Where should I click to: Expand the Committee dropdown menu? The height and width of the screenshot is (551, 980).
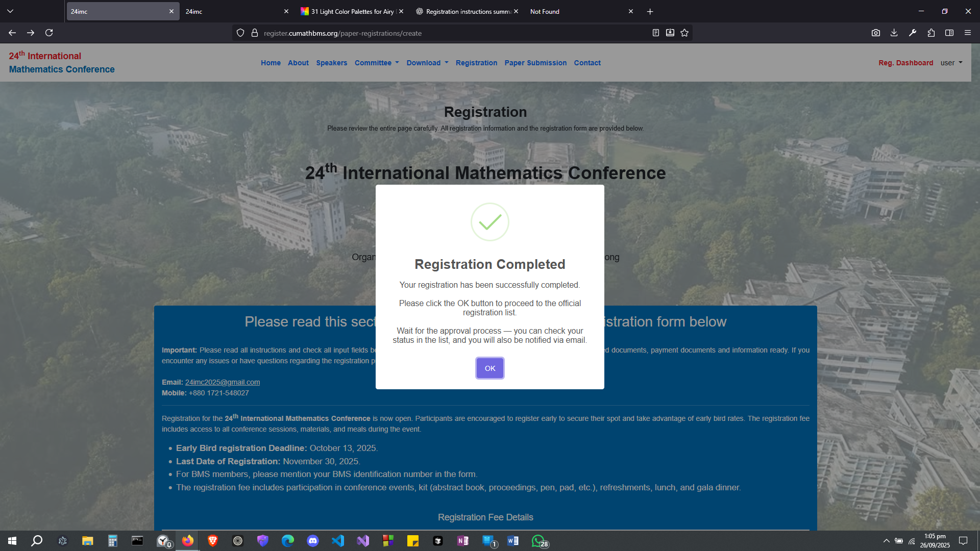(377, 63)
